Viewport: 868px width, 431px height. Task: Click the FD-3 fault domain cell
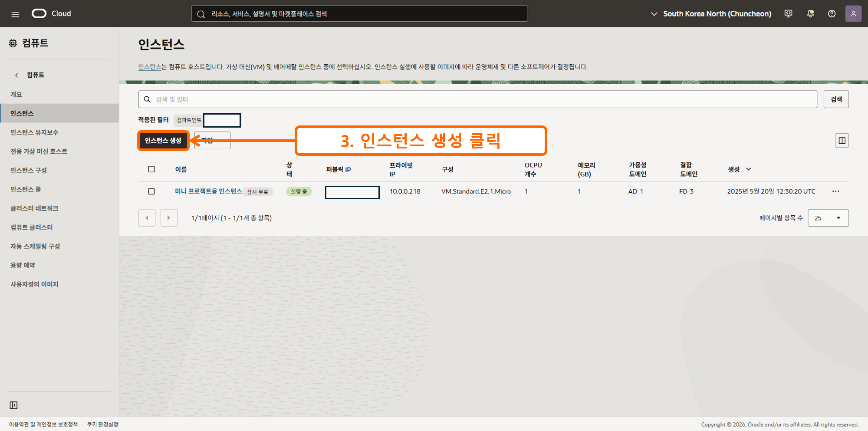click(686, 191)
